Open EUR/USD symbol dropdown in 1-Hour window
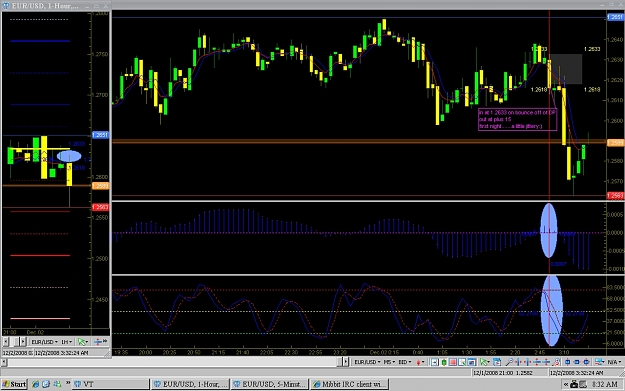Screen dimensions: 625x391 44,342
